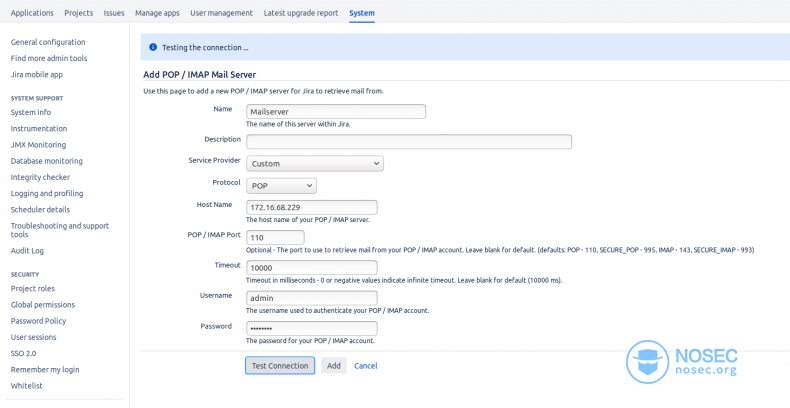The image size is (790, 408).
Task: Open the Projects menu
Action: tap(79, 13)
